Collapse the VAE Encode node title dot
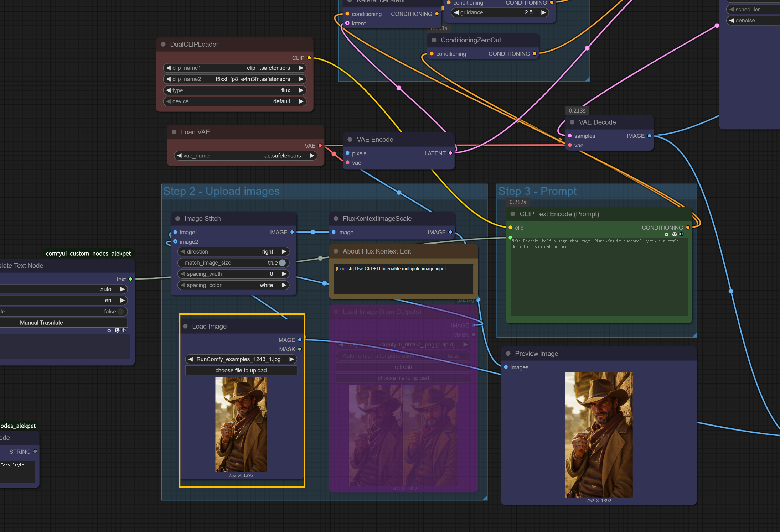The image size is (780, 532). point(350,140)
